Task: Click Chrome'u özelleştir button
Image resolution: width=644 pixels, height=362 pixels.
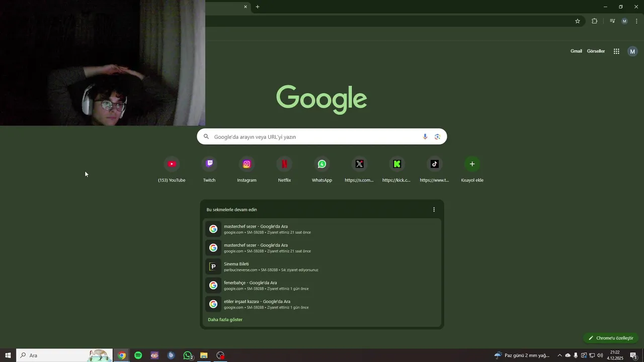Action: pyautogui.click(x=611, y=338)
